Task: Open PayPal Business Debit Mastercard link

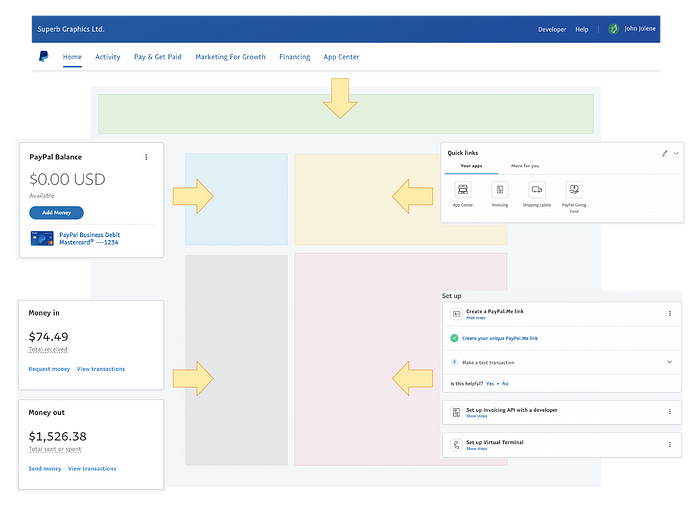Action: (90, 238)
